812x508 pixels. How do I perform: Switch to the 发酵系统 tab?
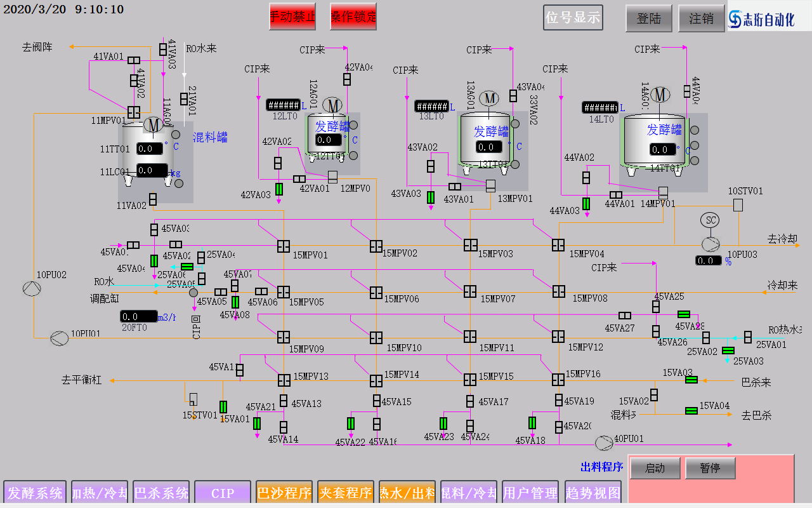[x=35, y=493]
